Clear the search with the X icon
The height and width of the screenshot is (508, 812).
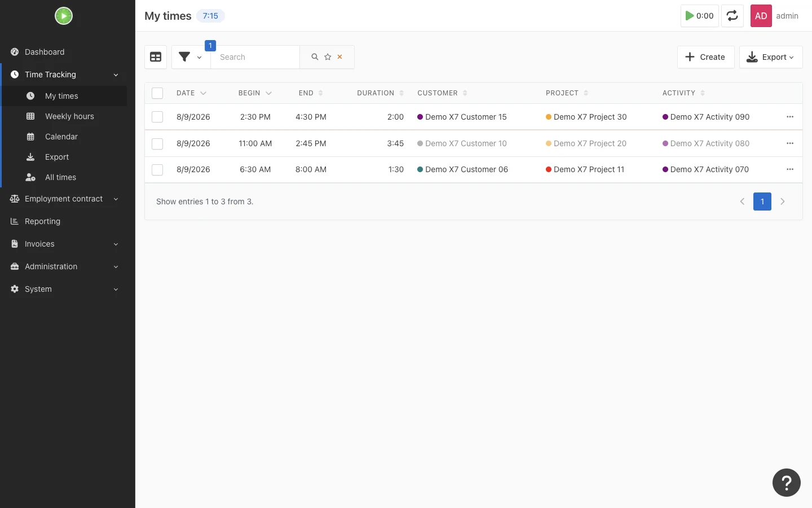pos(340,57)
